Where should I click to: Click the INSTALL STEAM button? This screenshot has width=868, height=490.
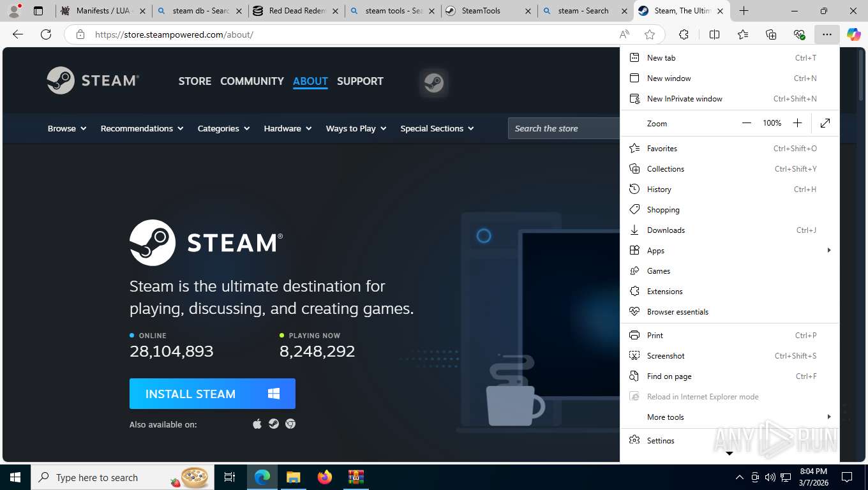tap(213, 394)
